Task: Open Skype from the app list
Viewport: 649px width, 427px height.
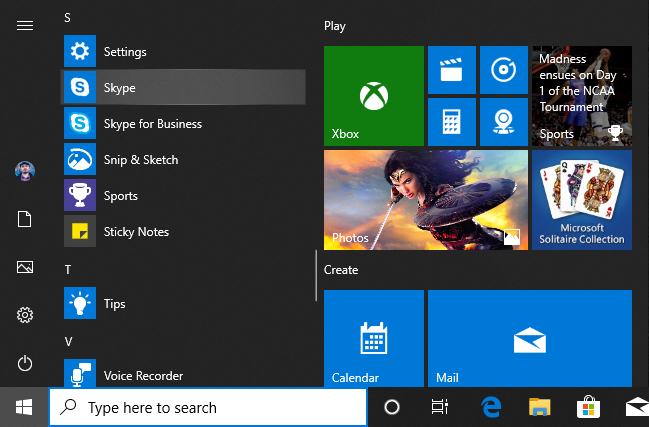Action: (184, 87)
